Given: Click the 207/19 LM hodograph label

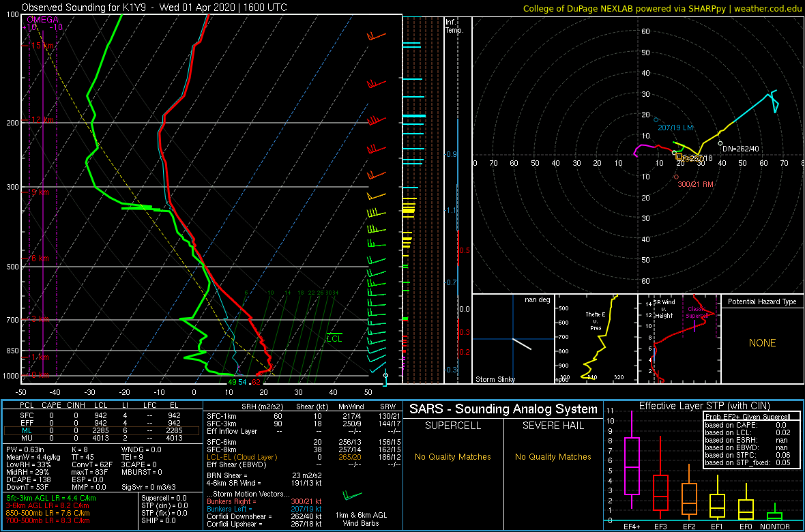Looking at the screenshot, I should coord(677,126).
